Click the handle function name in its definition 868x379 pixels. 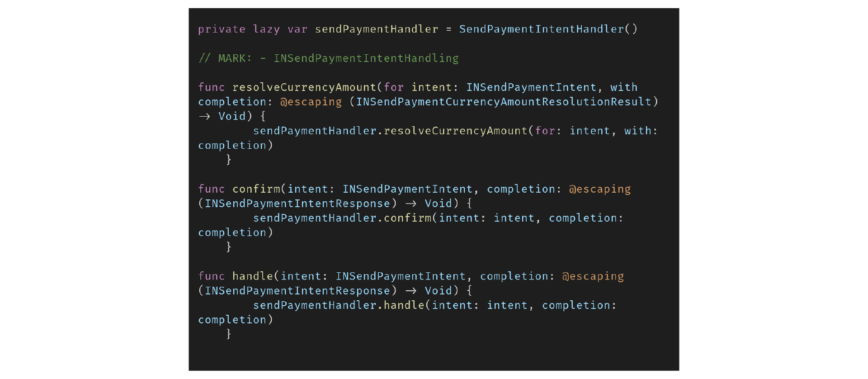click(253, 276)
